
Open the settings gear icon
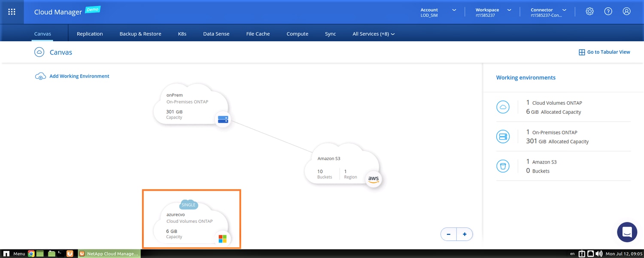point(590,12)
